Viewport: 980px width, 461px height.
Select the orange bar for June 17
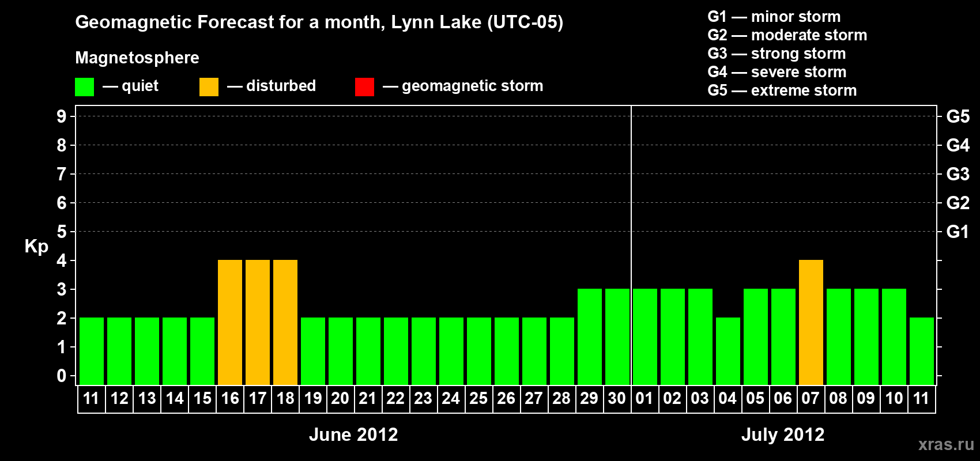click(258, 322)
